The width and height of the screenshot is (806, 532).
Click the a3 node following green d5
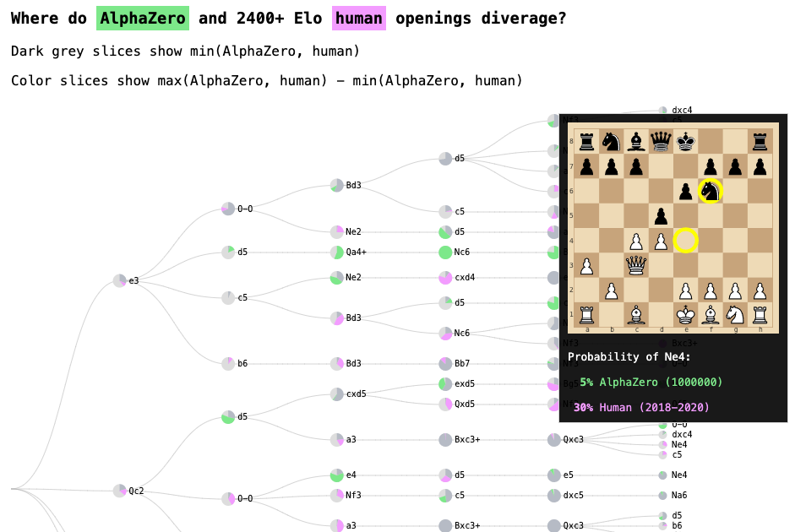[x=337, y=439]
